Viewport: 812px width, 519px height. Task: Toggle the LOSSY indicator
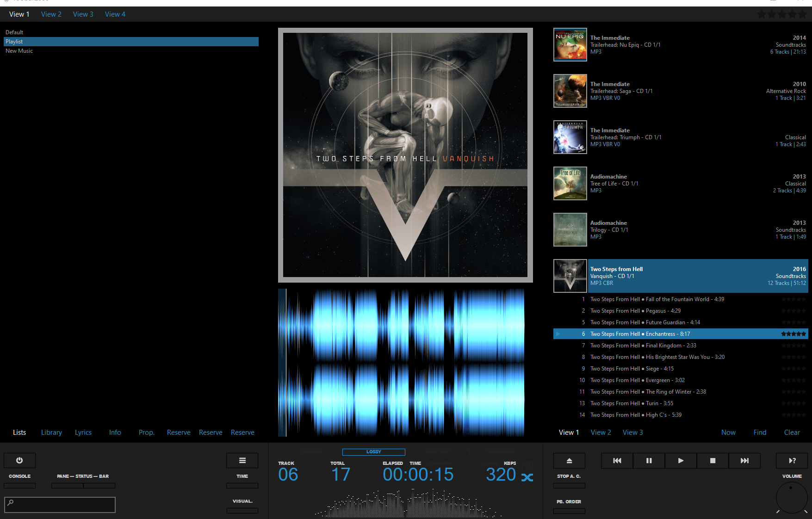tap(373, 452)
